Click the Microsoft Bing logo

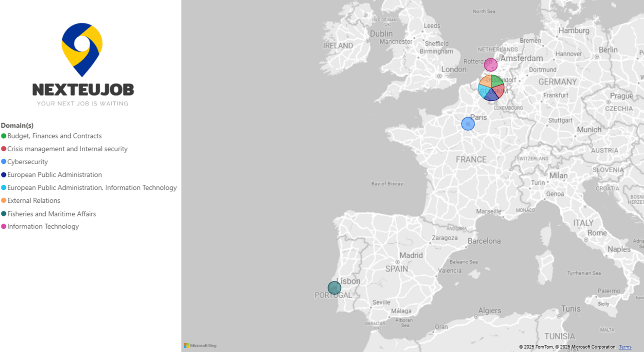coord(200,346)
